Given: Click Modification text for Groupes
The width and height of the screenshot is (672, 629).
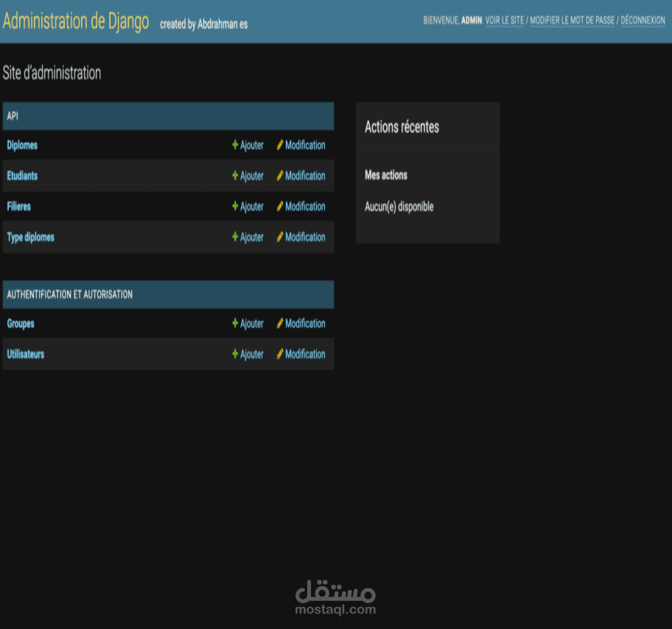Looking at the screenshot, I should (305, 323).
